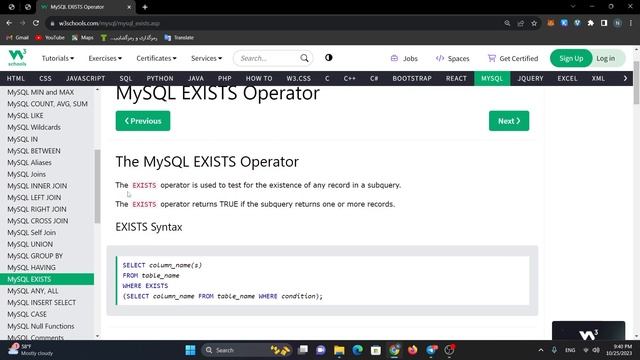Screen dimensions: 640x360
Task: Open Microsoft Edge from taskbar
Action: 358,350
